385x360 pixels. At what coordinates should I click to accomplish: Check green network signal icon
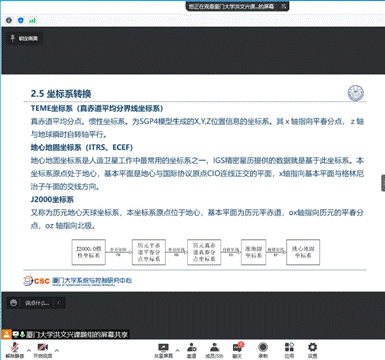click(x=32, y=20)
